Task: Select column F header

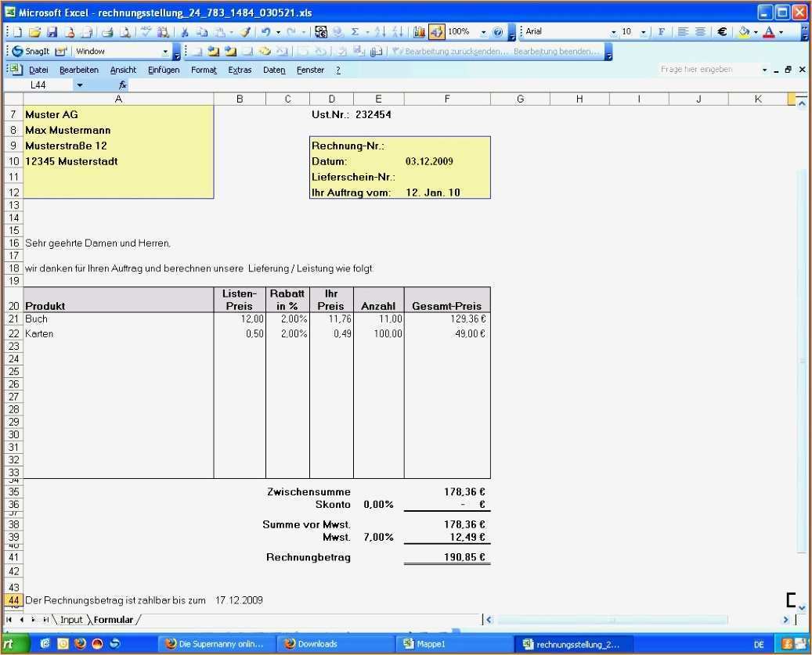Action: (x=447, y=99)
